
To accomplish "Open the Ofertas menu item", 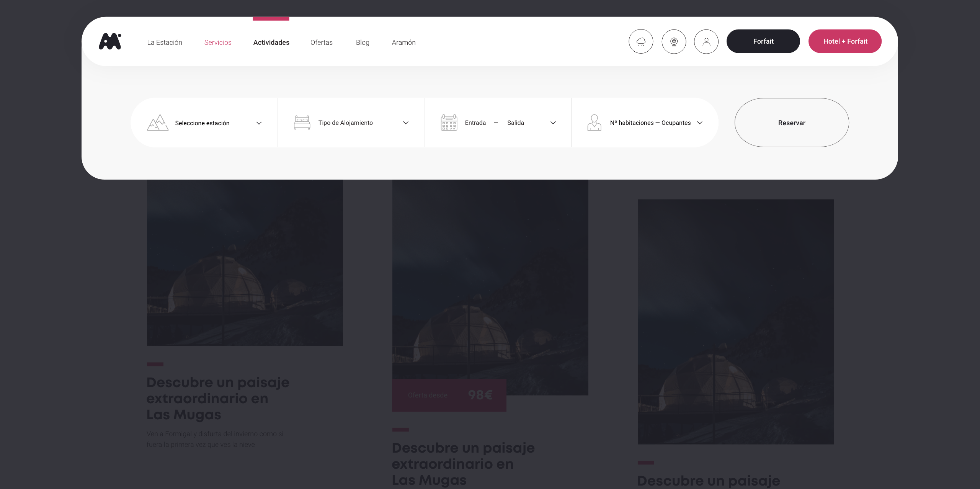I will (322, 43).
